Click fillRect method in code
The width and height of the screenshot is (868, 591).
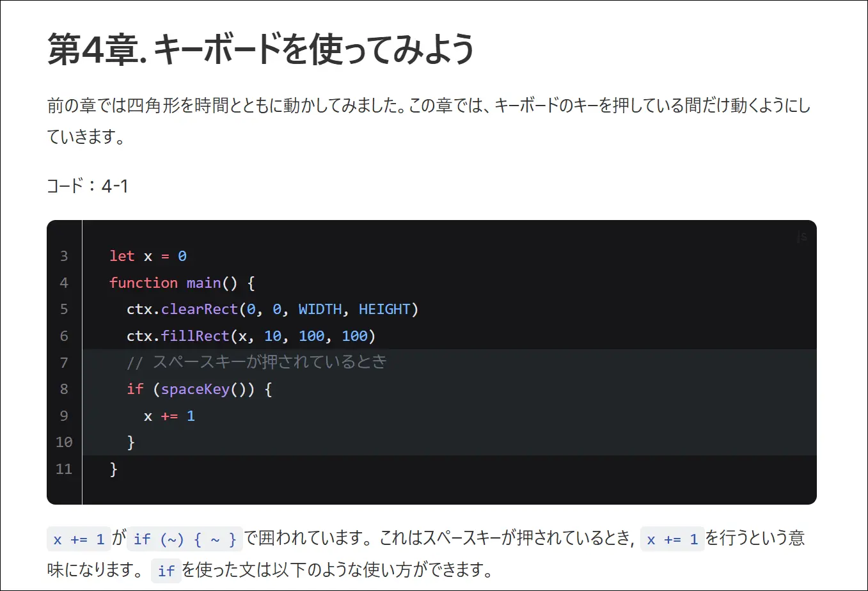tap(194, 336)
